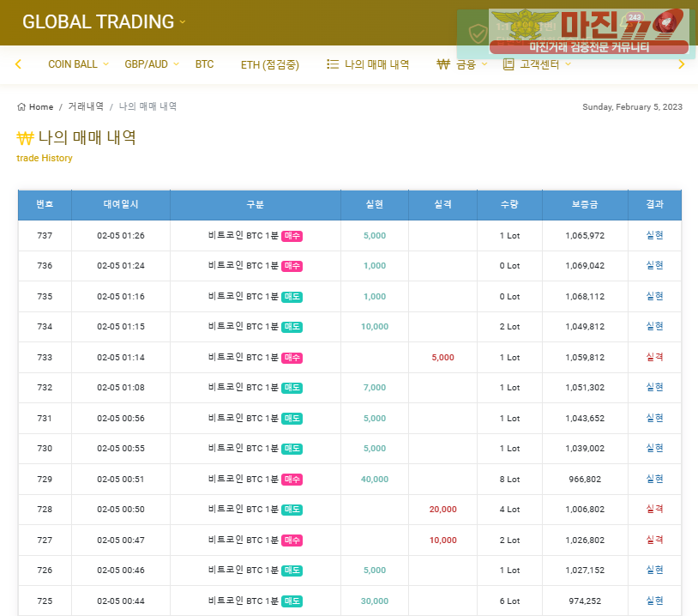Expand the GLOBAL TRADING dropdown chevron
The image size is (698, 616).
point(183,22)
